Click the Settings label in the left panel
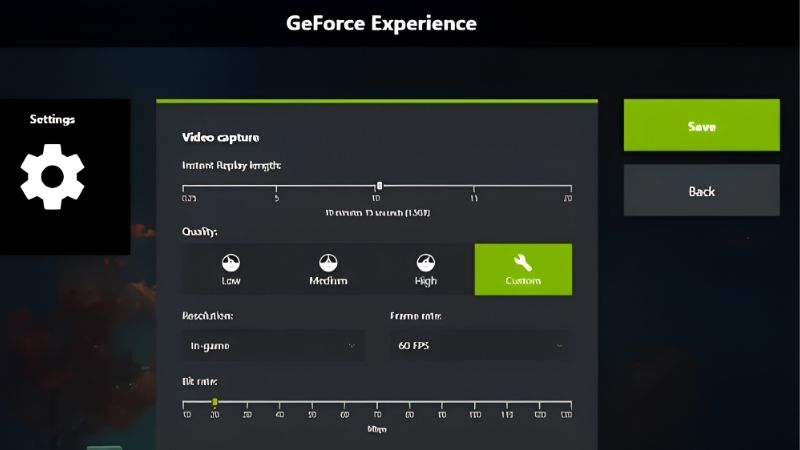This screenshot has height=450, width=800. coord(52,119)
